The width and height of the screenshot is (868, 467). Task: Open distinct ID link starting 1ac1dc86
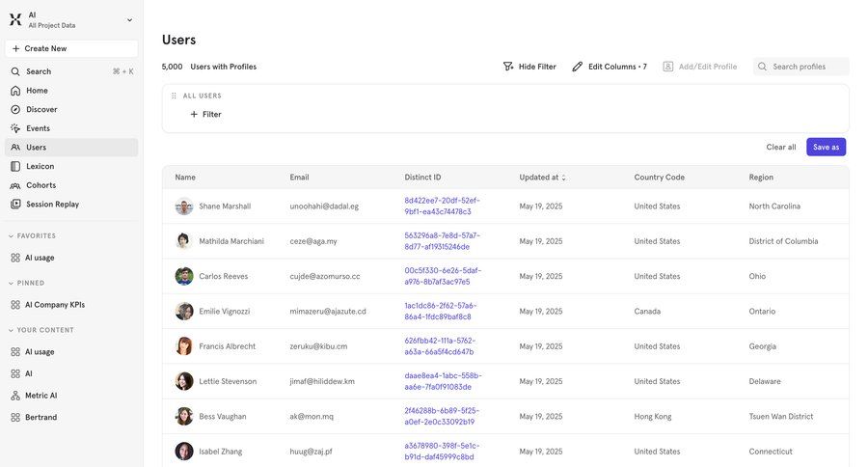tap(441, 312)
